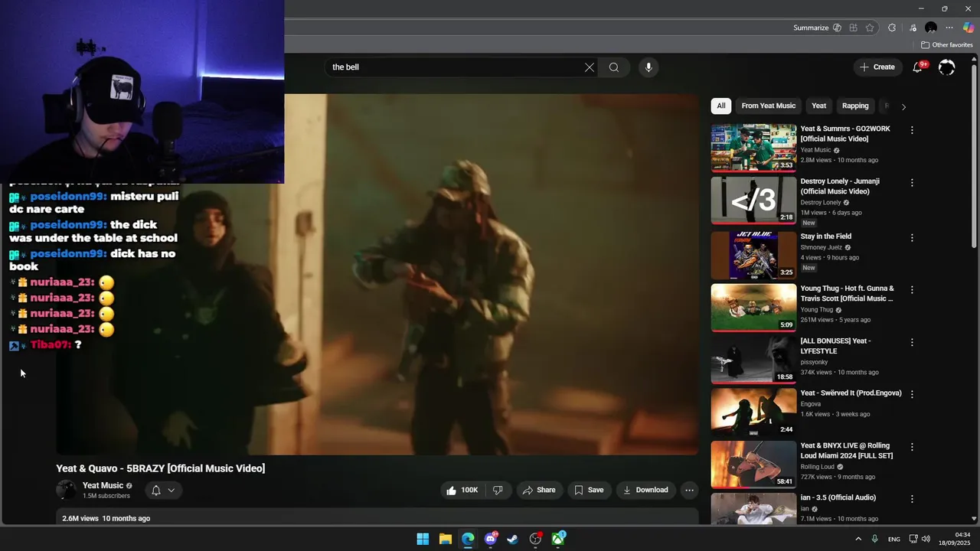Open options for Yeat & Summrs GO2WORK video
Screen dimensions: 980x551
pos(912,130)
